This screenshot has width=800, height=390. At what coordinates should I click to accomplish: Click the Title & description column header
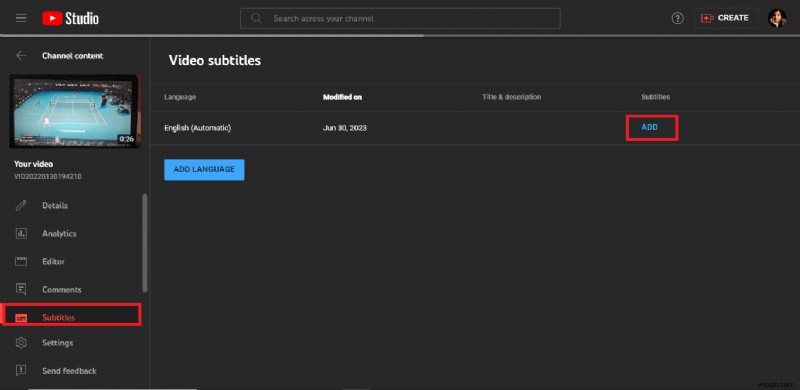point(511,97)
